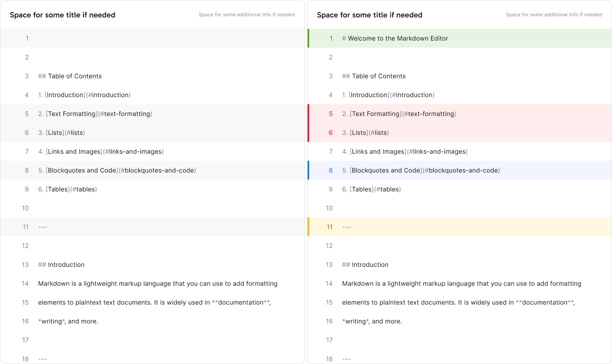Click red line number 5 in right panel
612x364 pixels.
point(331,114)
